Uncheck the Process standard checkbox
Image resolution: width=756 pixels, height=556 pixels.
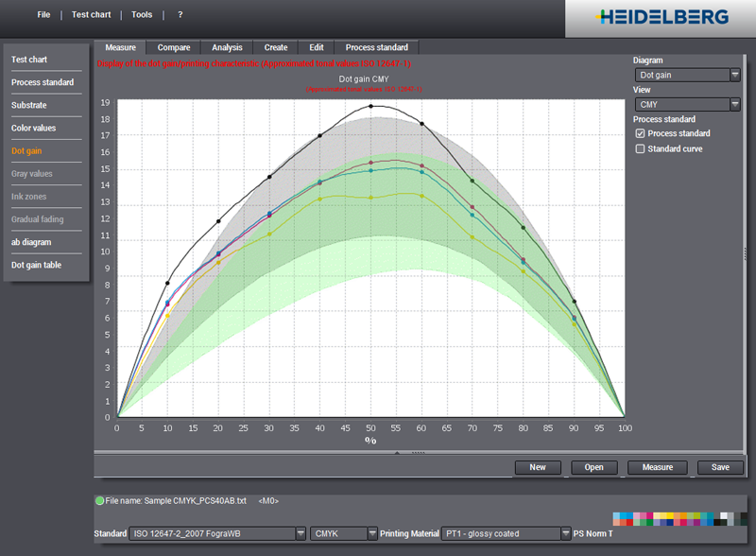640,133
